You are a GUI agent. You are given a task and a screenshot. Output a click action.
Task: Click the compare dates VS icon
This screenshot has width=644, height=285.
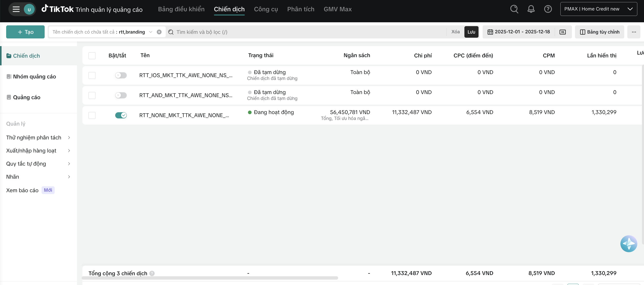point(562,32)
